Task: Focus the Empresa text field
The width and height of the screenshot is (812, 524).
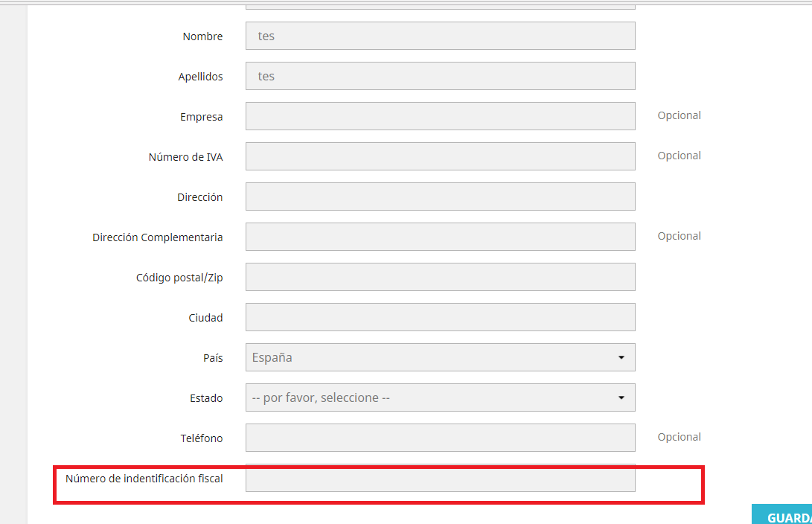Action: (440, 116)
